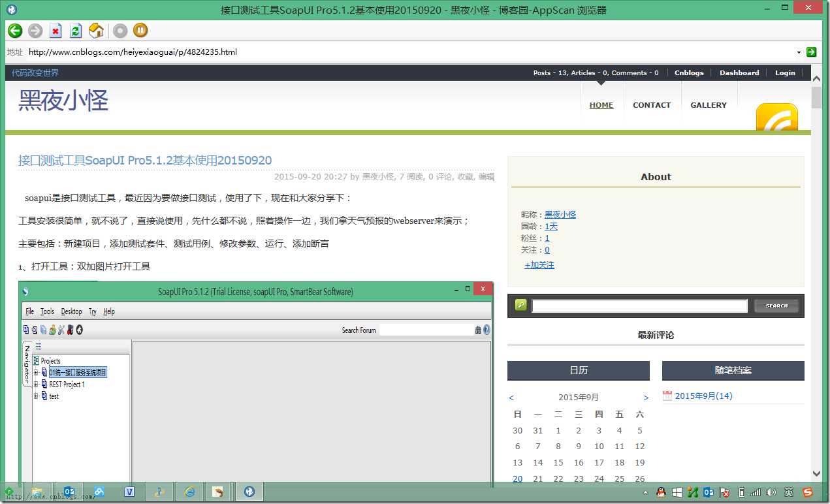Open the GALLERY tab
Viewport: 830px width, 504px height.
tap(709, 105)
